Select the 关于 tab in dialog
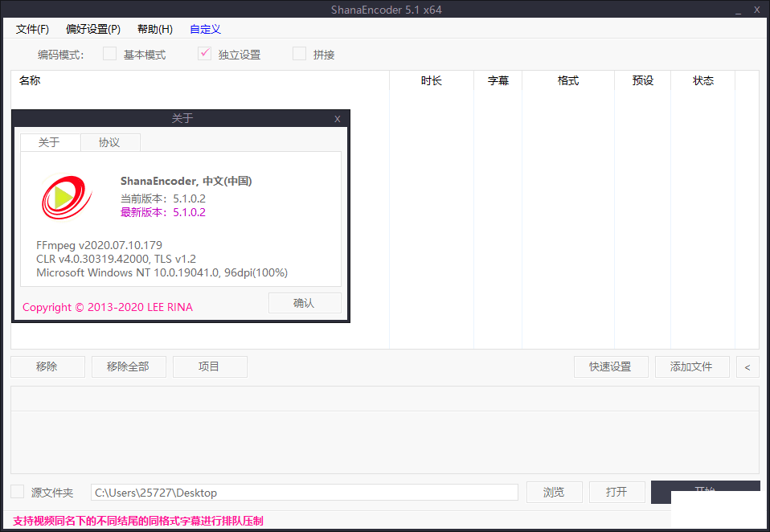This screenshot has height=532, width=770. (x=50, y=142)
